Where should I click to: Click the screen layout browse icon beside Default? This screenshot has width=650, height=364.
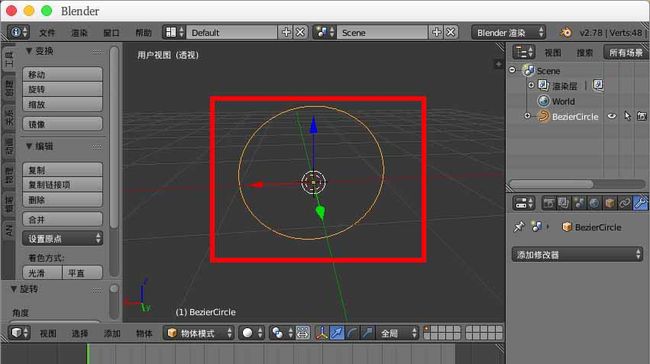(174, 32)
